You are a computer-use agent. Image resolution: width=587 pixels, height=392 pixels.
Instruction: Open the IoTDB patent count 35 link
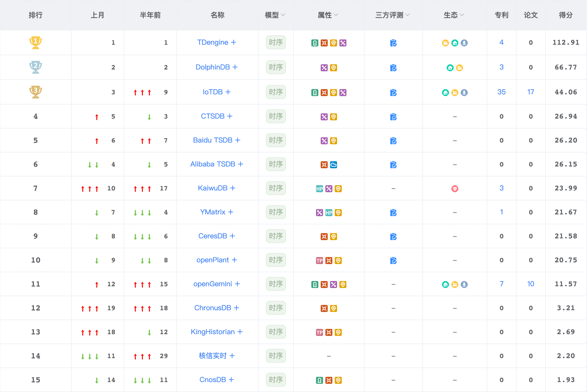pos(501,92)
